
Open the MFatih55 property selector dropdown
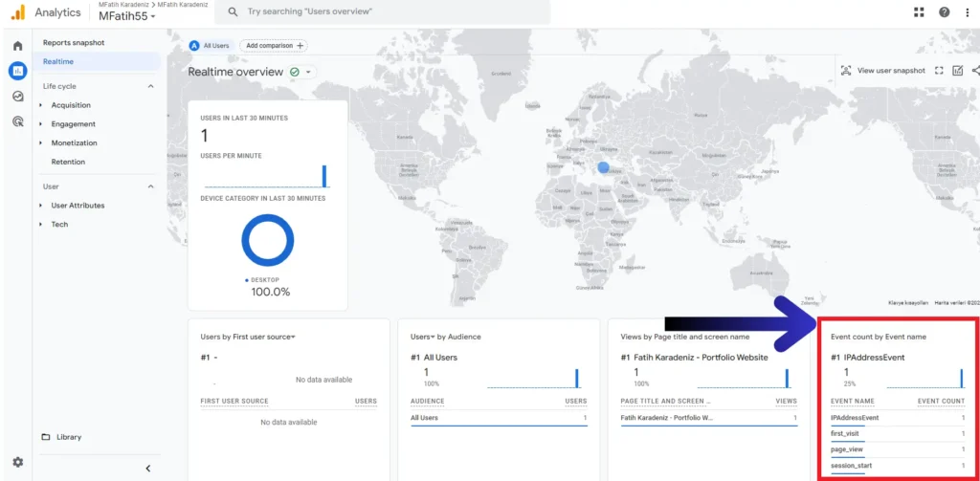pyautogui.click(x=126, y=16)
